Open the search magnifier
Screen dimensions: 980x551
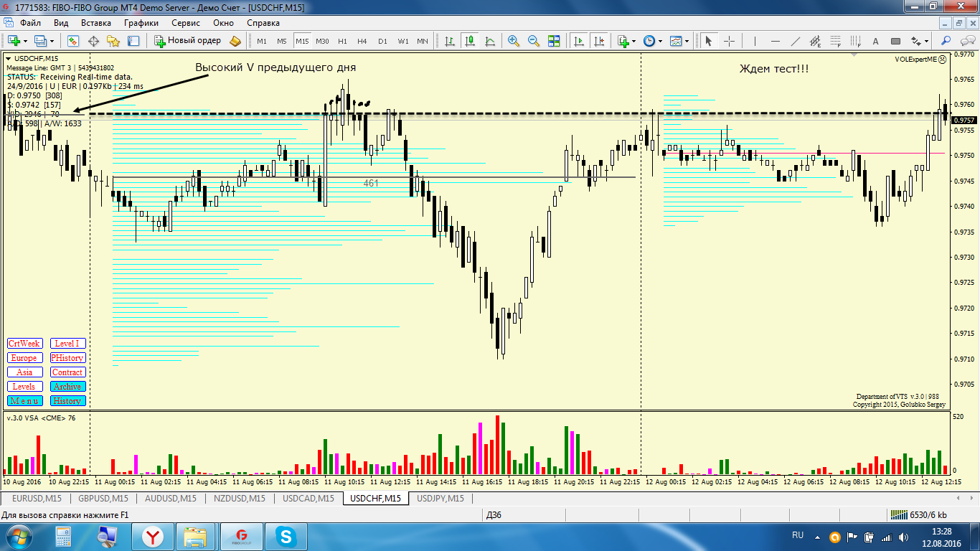tap(946, 41)
